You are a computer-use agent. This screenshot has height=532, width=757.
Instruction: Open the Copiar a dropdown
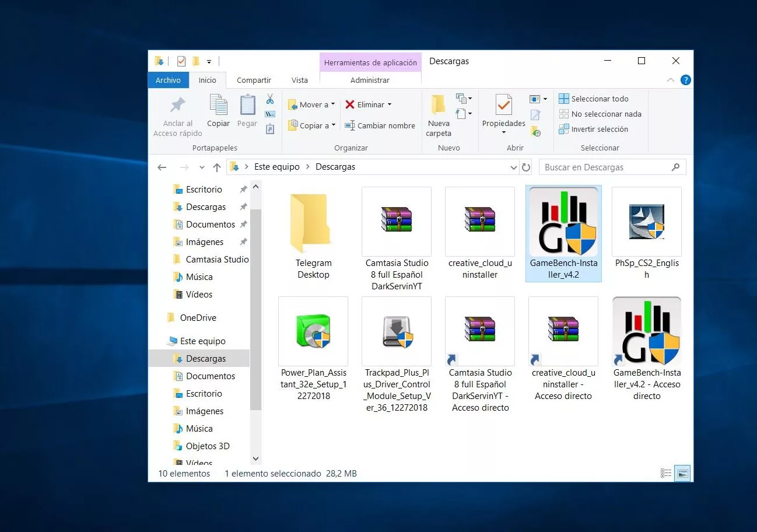pyautogui.click(x=311, y=125)
